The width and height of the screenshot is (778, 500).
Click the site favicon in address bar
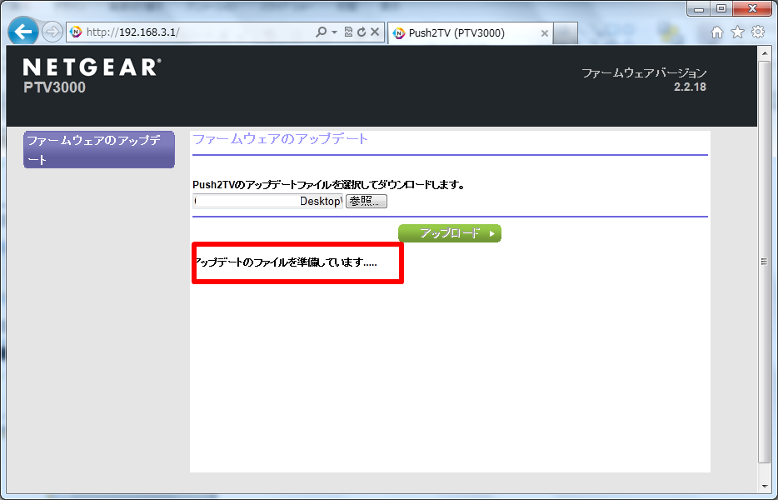[76, 32]
